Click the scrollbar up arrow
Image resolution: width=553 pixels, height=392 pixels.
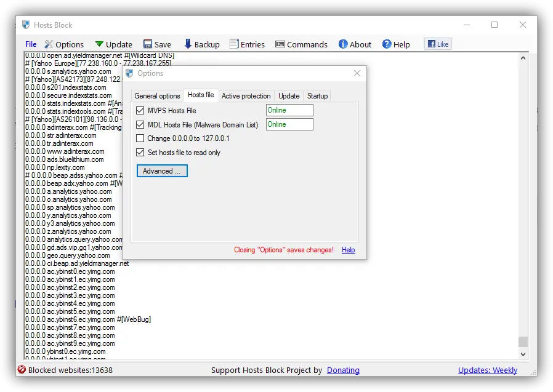tap(523, 58)
